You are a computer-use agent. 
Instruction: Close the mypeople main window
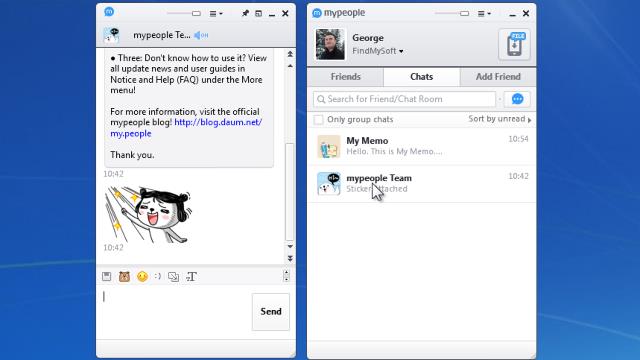pyautogui.click(x=526, y=13)
